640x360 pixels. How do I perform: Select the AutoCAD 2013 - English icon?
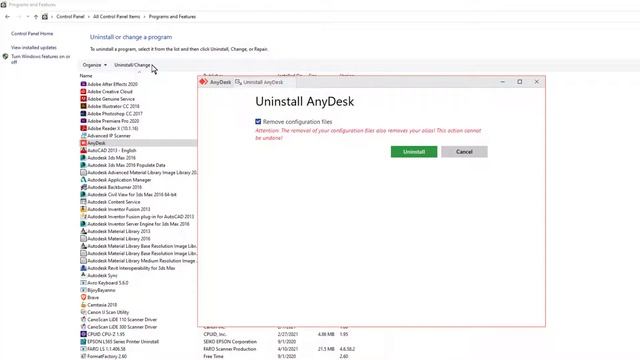click(83, 150)
